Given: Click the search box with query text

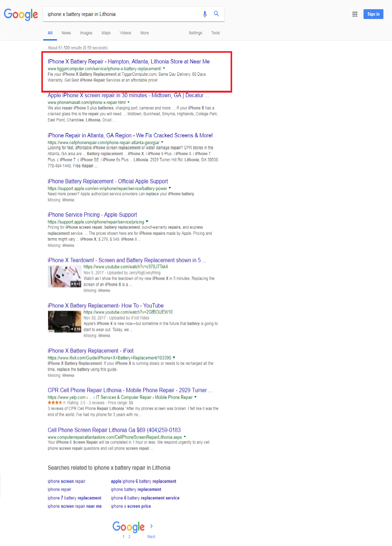Looking at the screenshot, I should point(123,14).
